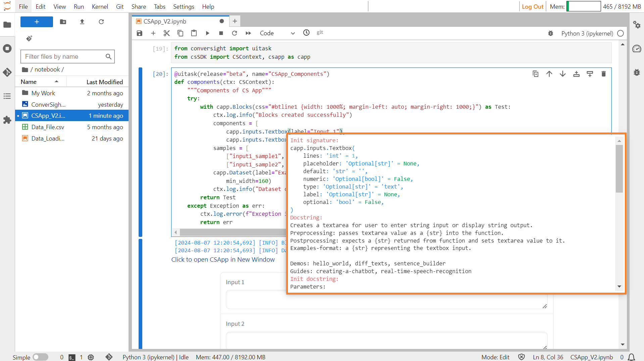Select the ConverSigh... file
The image size is (644, 361).
coord(72,104)
